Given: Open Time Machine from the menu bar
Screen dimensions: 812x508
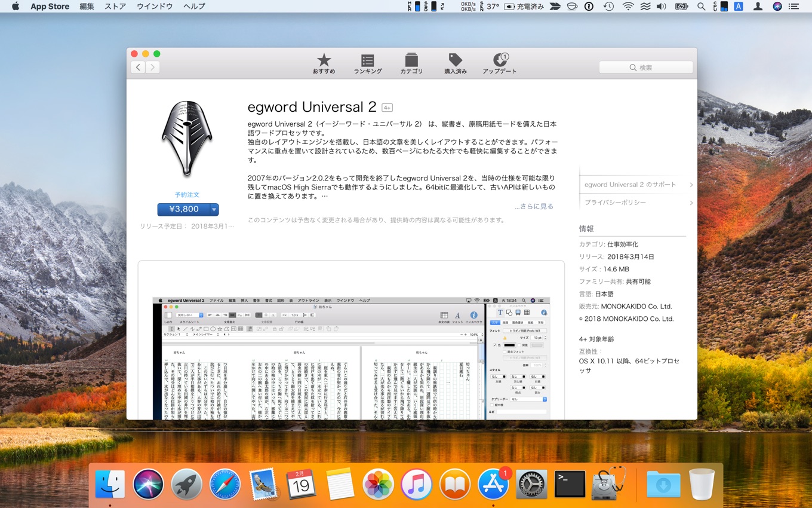Looking at the screenshot, I should [x=608, y=7].
